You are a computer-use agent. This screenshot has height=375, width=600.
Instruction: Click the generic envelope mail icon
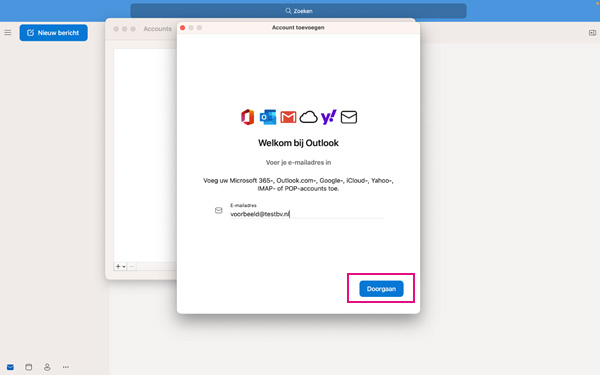(349, 117)
